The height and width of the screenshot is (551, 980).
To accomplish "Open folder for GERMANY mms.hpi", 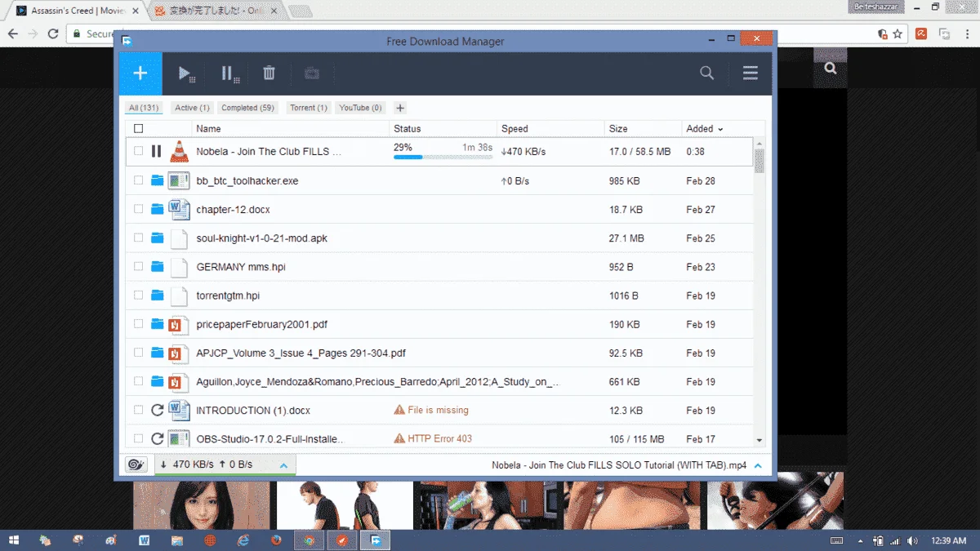I will pos(158,266).
